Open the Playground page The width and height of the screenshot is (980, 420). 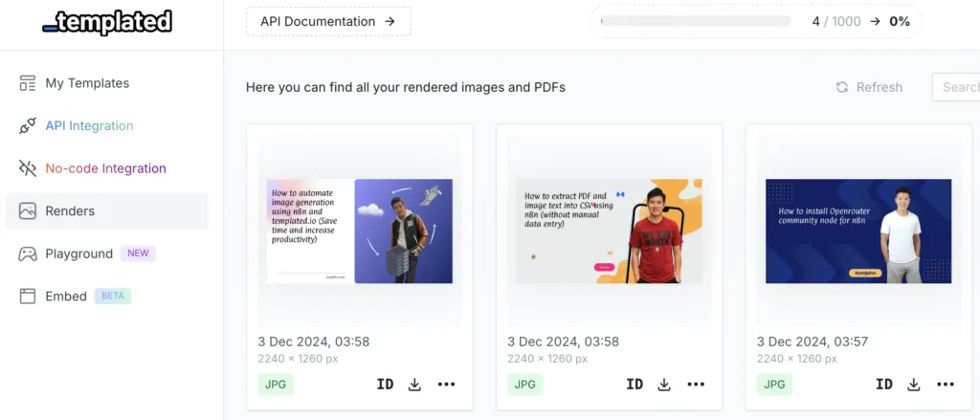click(79, 254)
